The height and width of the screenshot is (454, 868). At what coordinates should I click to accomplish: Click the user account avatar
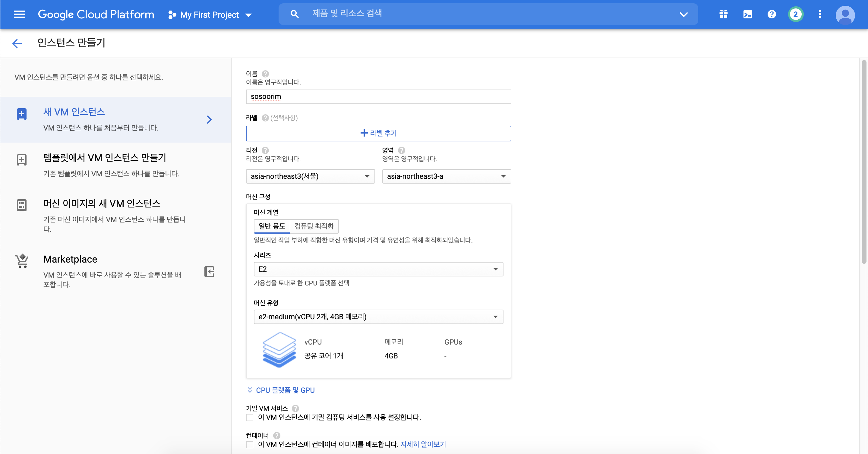click(x=845, y=15)
